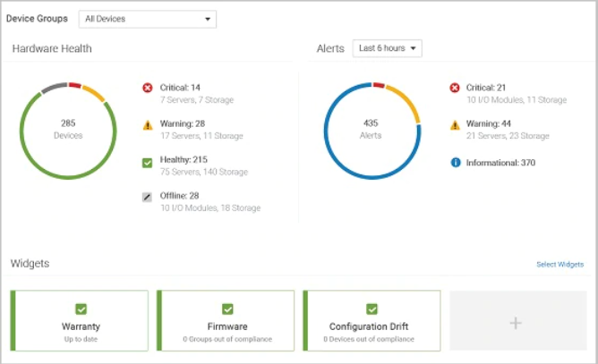Click the Alerts warning triangle icon
This screenshot has height=364, width=598.
pos(455,125)
